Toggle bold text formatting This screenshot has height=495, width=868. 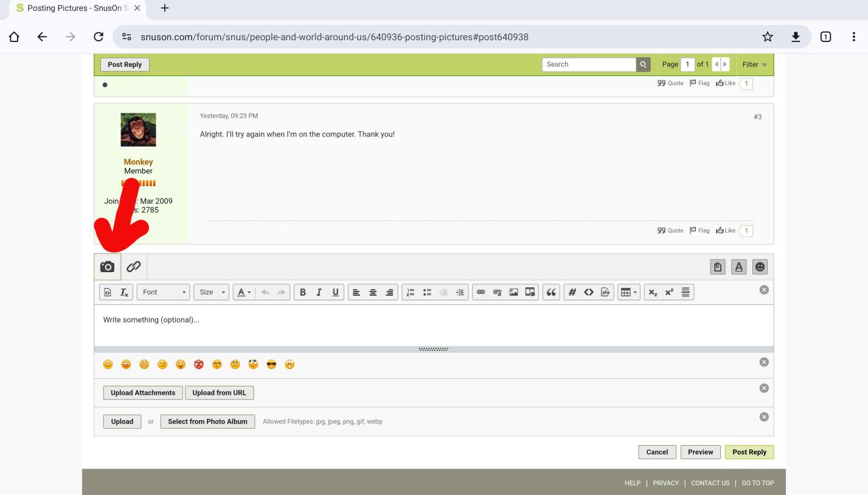303,292
